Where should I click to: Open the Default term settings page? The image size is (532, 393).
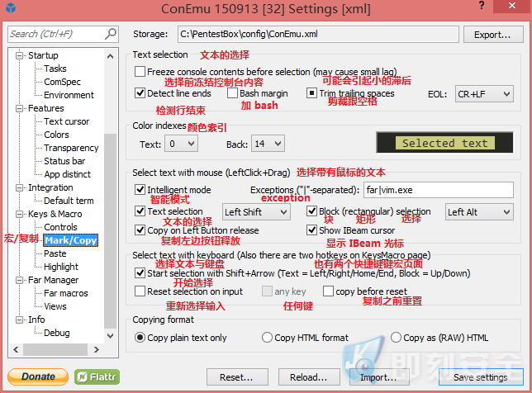(69, 201)
